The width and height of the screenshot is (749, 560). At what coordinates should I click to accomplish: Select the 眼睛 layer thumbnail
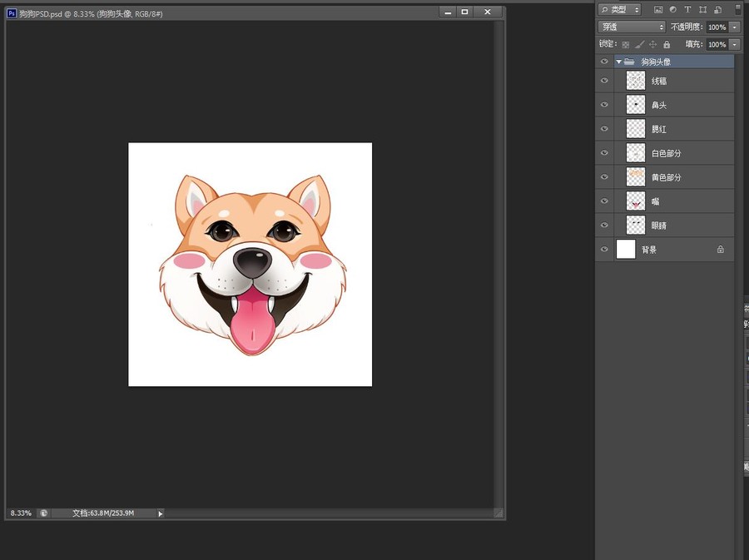point(636,225)
